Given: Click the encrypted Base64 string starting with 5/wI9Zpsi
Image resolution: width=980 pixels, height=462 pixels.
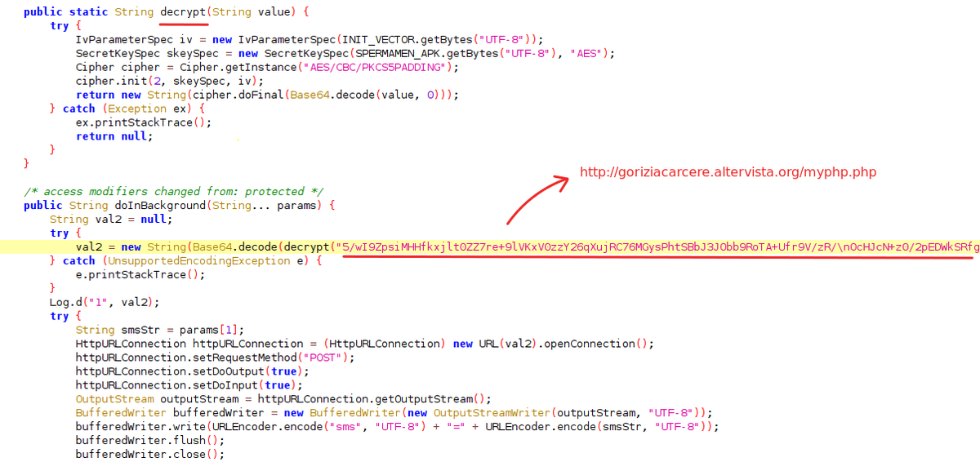Looking at the screenshot, I should [657, 247].
